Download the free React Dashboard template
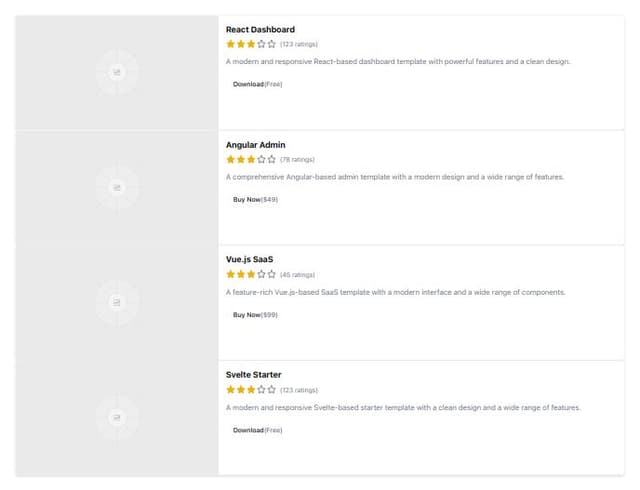The height and width of the screenshot is (490, 640). [258, 84]
